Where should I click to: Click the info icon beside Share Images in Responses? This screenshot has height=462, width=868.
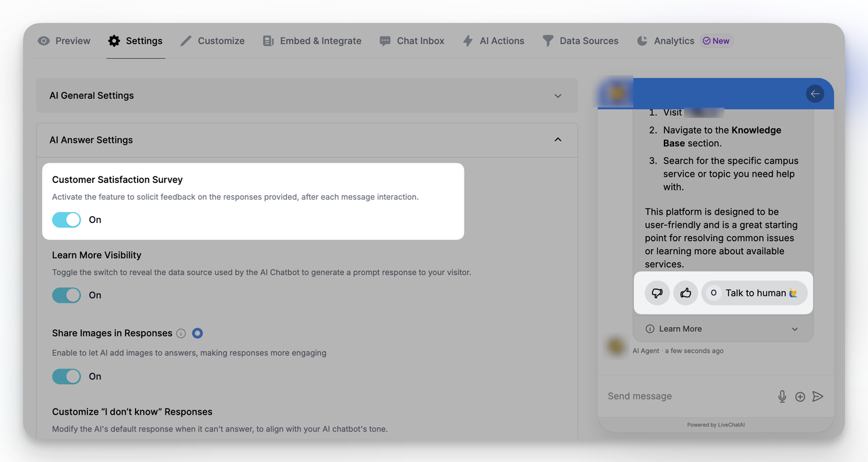pyautogui.click(x=180, y=333)
